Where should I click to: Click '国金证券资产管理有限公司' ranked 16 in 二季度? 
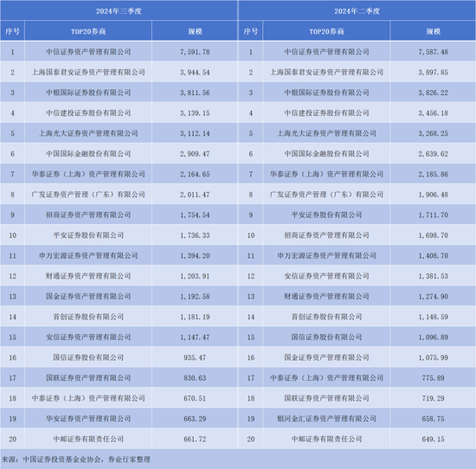coord(326,357)
